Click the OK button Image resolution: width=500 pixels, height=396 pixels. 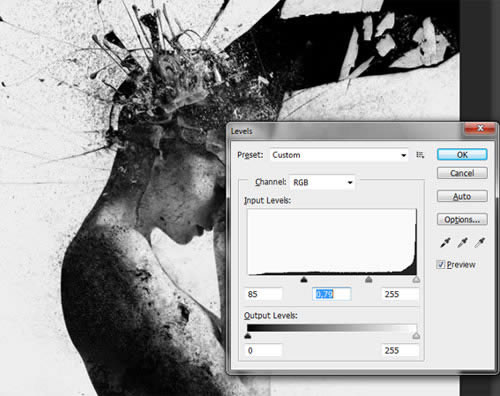point(462,155)
